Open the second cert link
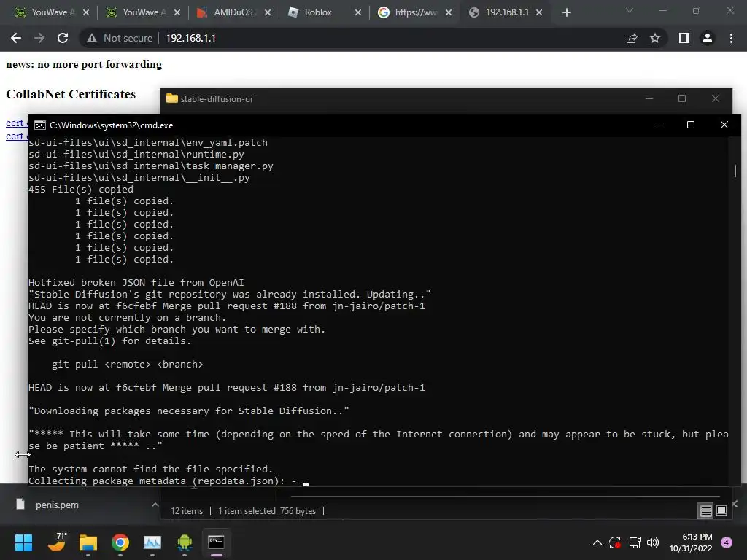Screen dimensions: 747x560 pyautogui.click(x=17, y=136)
